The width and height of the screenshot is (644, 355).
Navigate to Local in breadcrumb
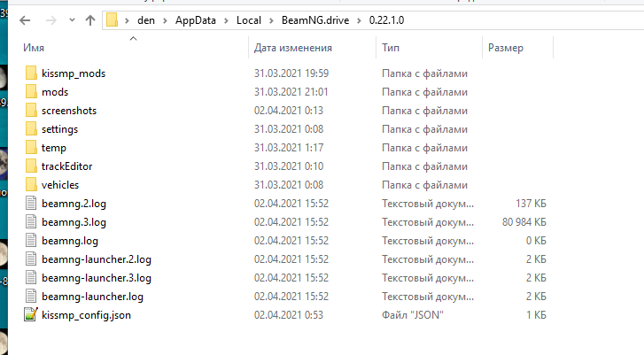click(249, 20)
